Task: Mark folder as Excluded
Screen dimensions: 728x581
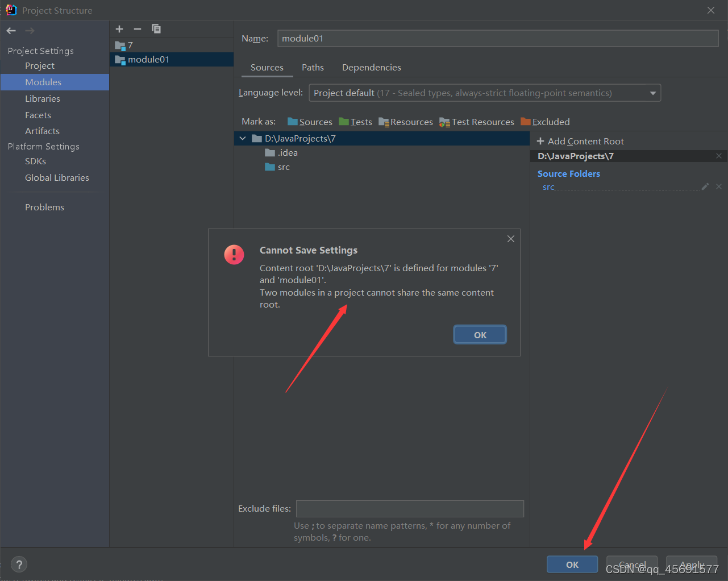Action: pos(545,122)
